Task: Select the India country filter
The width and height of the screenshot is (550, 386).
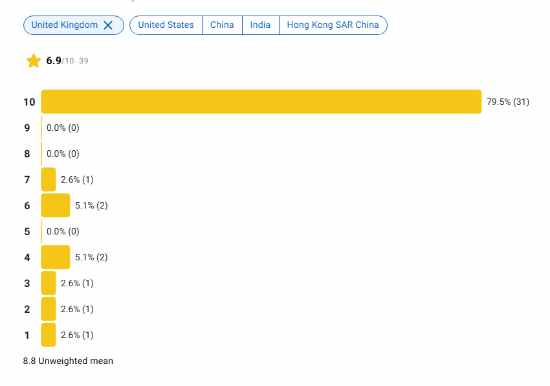Action: click(260, 25)
